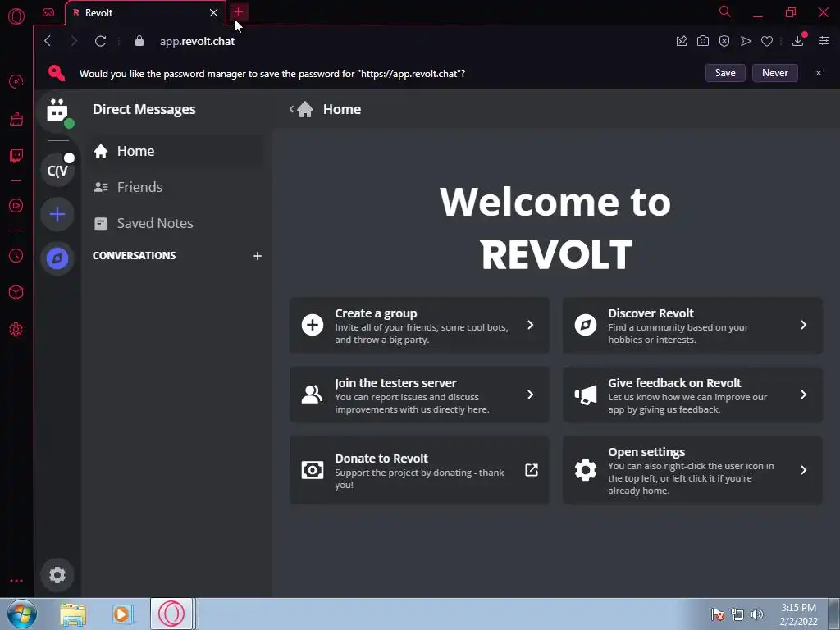Image resolution: width=840 pixels, height=630 pixels.
Task: Collapse sidebar chevron beside Home header
Action: pyautogui.click(x=292, y=109)
